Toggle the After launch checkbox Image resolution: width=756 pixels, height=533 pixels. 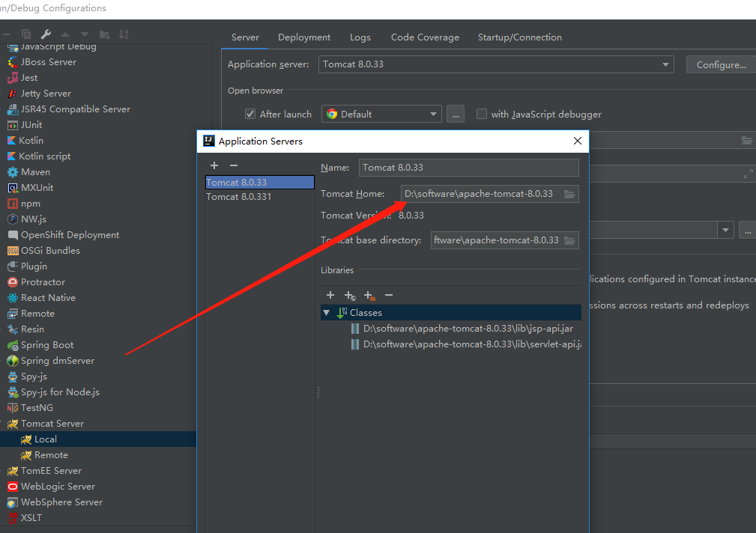tap(250, 115)
